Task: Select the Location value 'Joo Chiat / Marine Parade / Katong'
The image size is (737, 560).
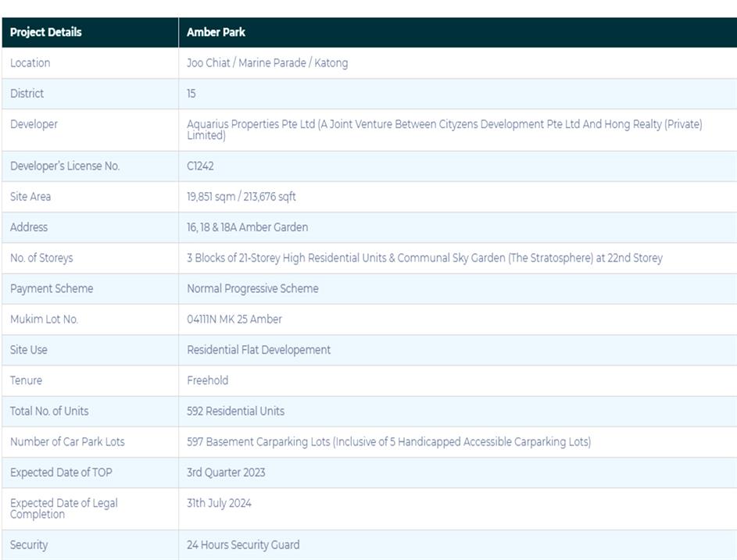Action: click(267, 63)
